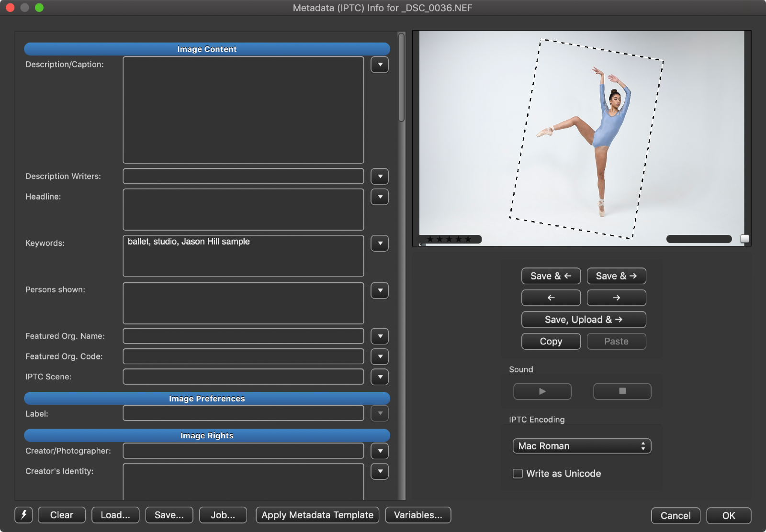Open Headline dropdown arrow
This screenshot has width=766, height=532.
pyautogui.click(x=380, y=197)
